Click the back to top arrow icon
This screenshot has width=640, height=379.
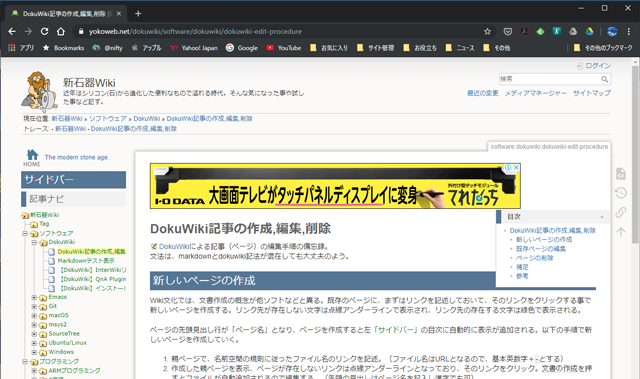coord(621,232)
